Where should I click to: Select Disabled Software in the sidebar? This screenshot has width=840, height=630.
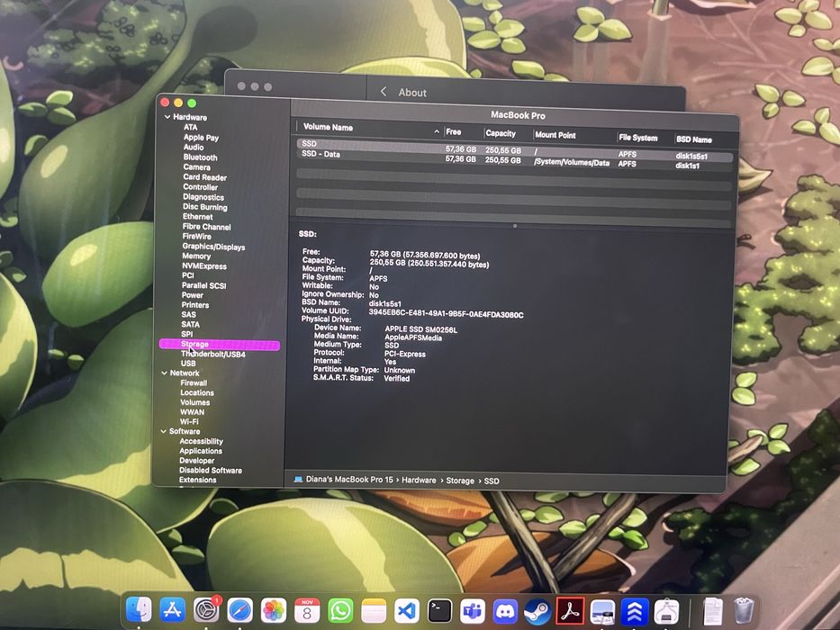coord(211,470)
